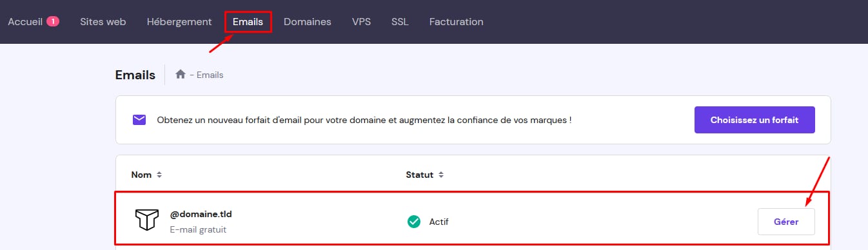The image size is (868, 250).
Task: Open the Accueil menu item
Action: click(x=25, y=21)
